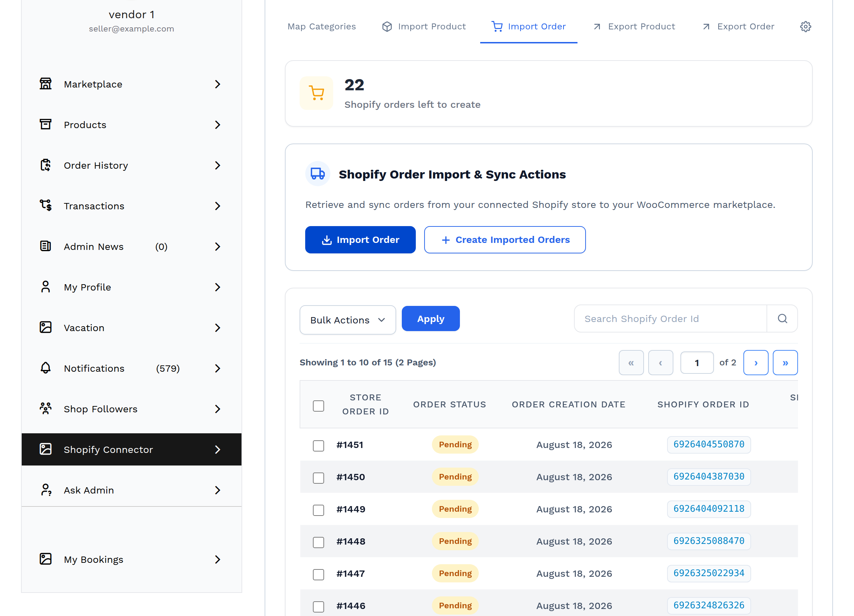
Task: Select the Import Order tab
Action: click(x=528, y=26)
